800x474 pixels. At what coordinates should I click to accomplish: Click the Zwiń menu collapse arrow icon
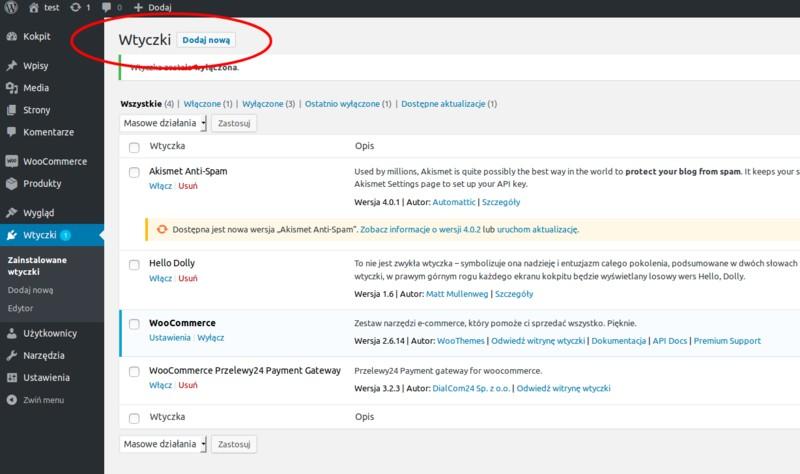12,400
